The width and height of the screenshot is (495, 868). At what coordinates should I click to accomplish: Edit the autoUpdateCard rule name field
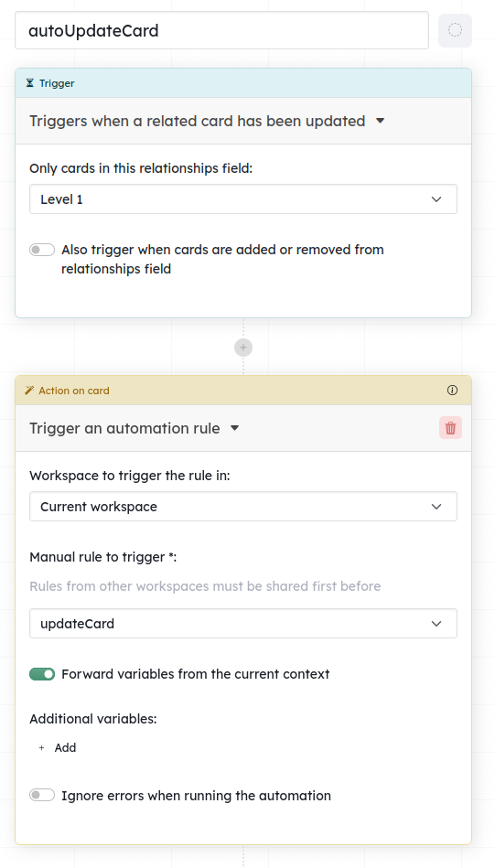[x=221, y=30]
